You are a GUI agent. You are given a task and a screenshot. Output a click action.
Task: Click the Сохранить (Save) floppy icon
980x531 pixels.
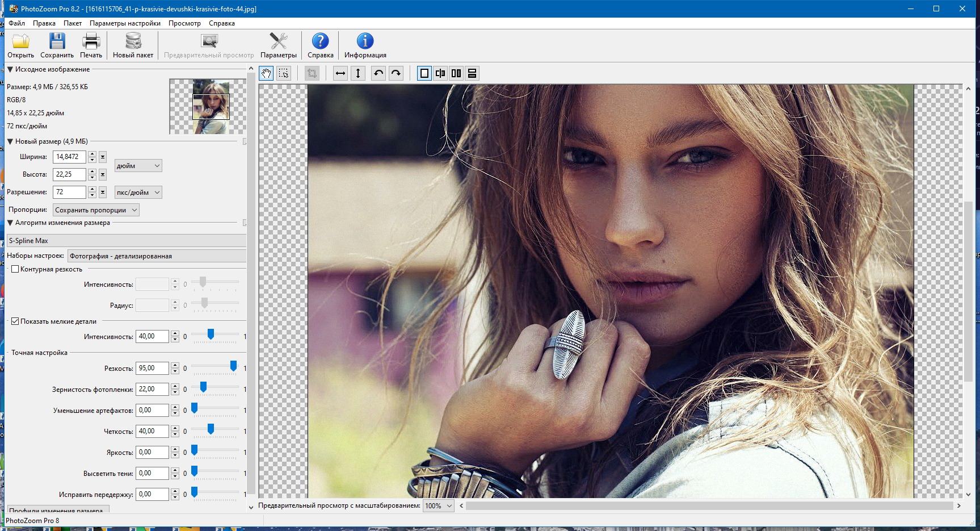(57, 41)
